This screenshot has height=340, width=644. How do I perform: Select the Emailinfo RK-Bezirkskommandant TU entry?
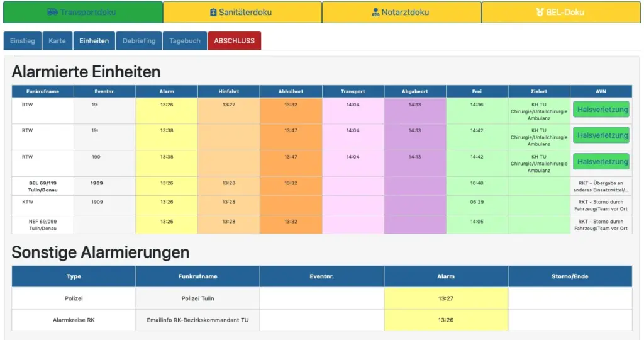[x=197, y=320]
